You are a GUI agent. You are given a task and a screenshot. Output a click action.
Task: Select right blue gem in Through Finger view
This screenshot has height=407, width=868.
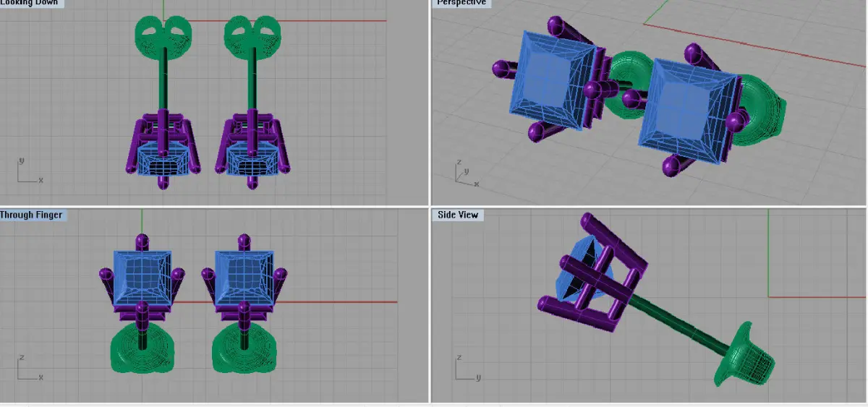pyautogui.click(x=244, y=278)
